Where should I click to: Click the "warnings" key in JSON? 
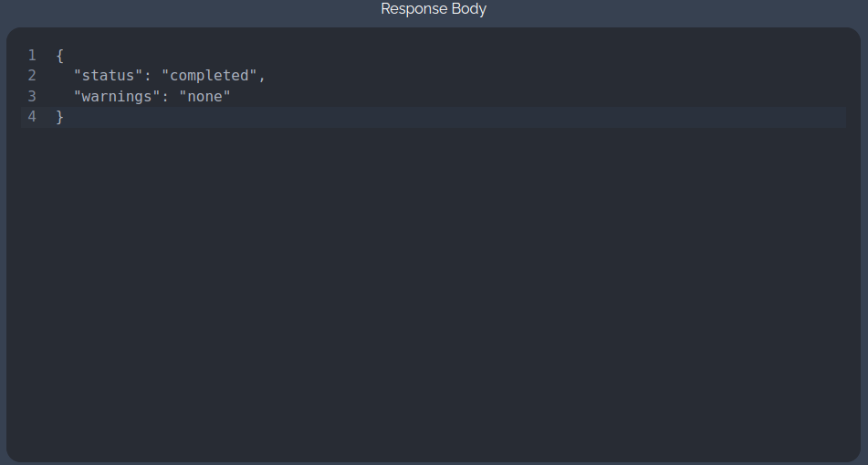click(118, 96)
